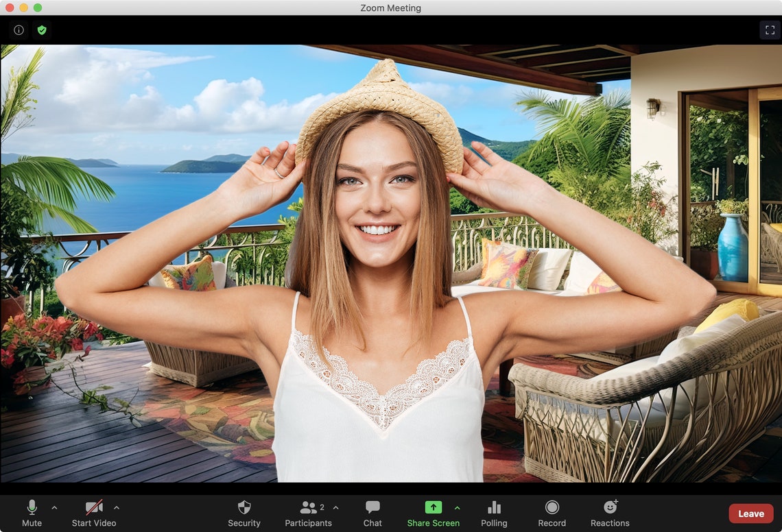Open the audio options chevron

pyautogui.click(x=54, y=508)
